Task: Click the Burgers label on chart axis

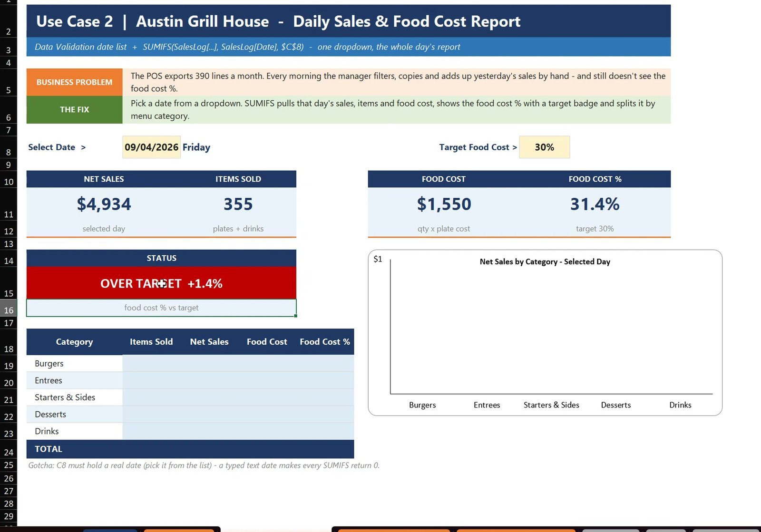Action: point(422,405)
